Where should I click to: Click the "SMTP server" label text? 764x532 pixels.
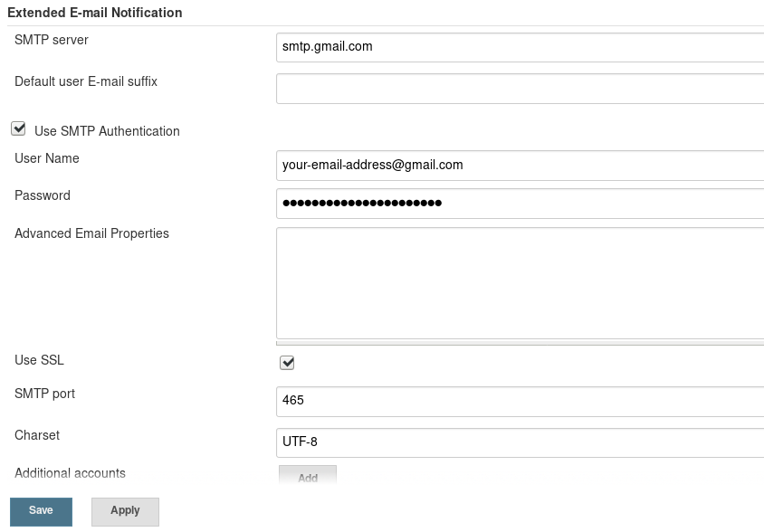click(x=52, y=40)
